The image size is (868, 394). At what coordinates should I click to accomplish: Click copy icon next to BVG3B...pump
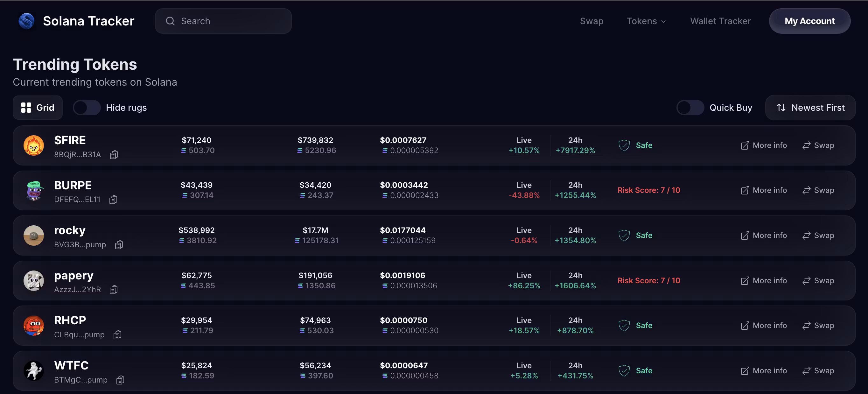(119, 245)
